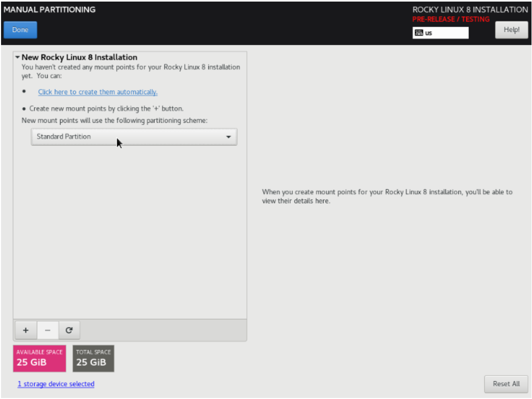Click here to create them automatically link
Image resolution: width=532 pixels, height=399 pixels.
tap(98, 92)
